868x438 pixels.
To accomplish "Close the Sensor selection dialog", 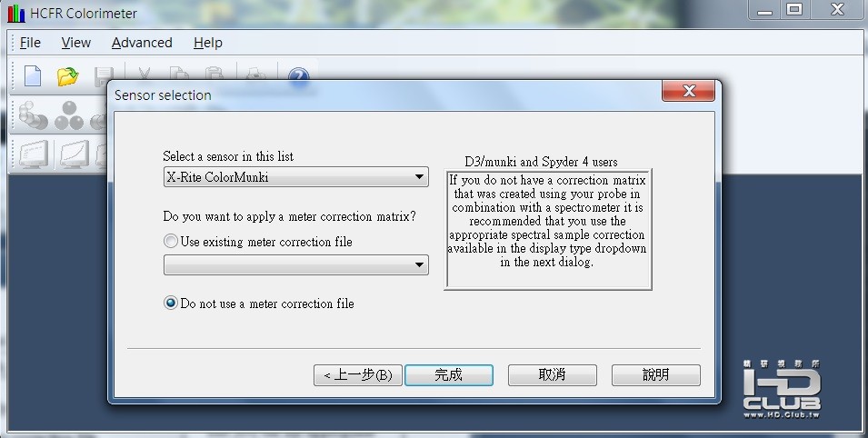I will 688,91.
